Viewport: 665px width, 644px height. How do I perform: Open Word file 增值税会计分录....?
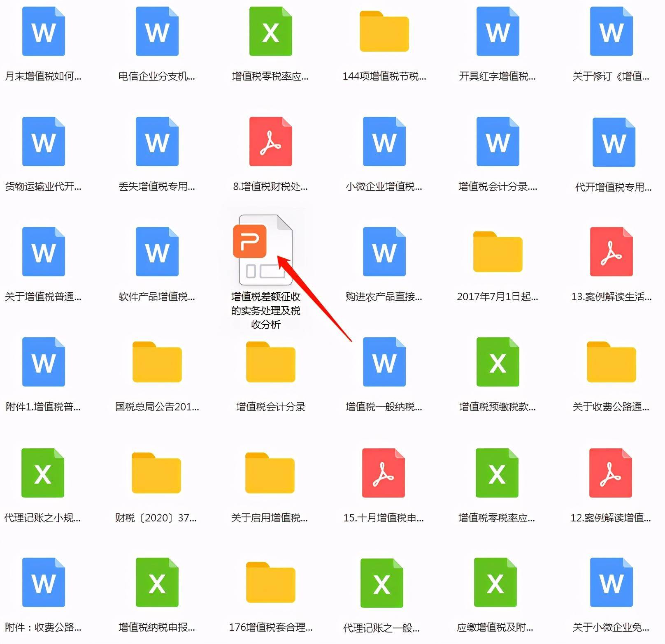coord(498,141)
